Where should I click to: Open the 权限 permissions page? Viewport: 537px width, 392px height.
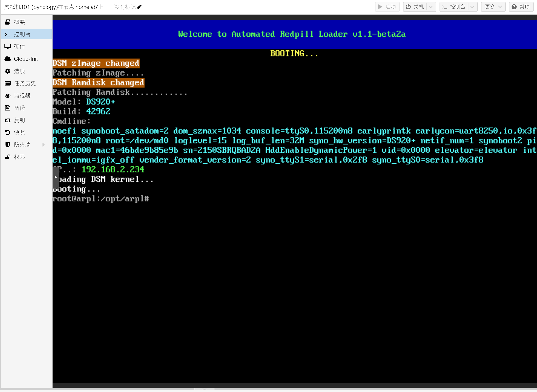[x=26, y=157]
